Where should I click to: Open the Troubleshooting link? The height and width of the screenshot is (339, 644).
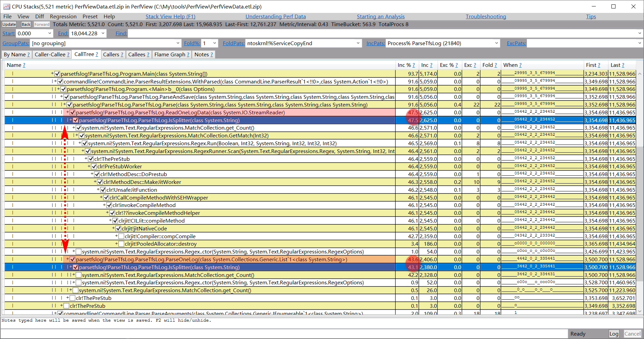[x=486, y=16]
